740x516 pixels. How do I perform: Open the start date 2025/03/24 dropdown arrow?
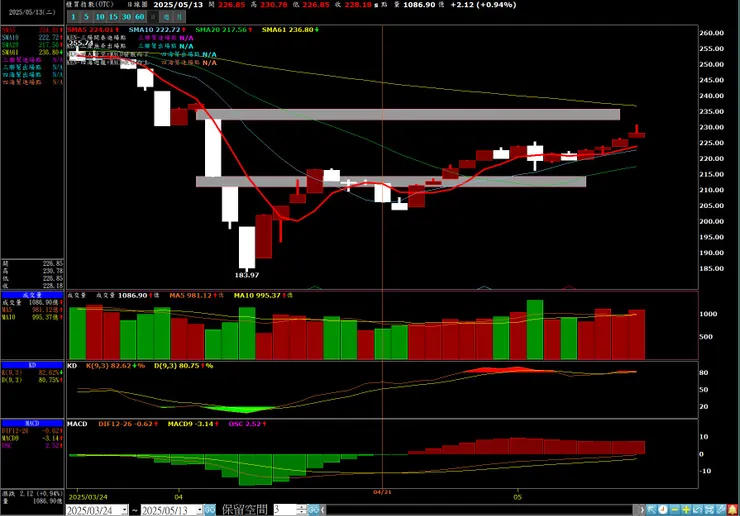(x=124, y=510)
